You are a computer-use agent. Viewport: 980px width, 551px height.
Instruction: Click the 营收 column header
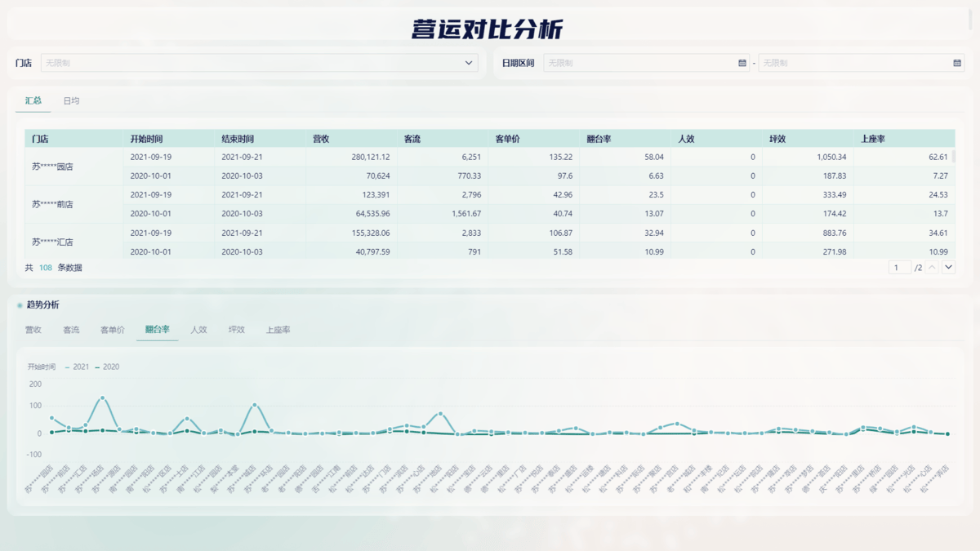320,139
